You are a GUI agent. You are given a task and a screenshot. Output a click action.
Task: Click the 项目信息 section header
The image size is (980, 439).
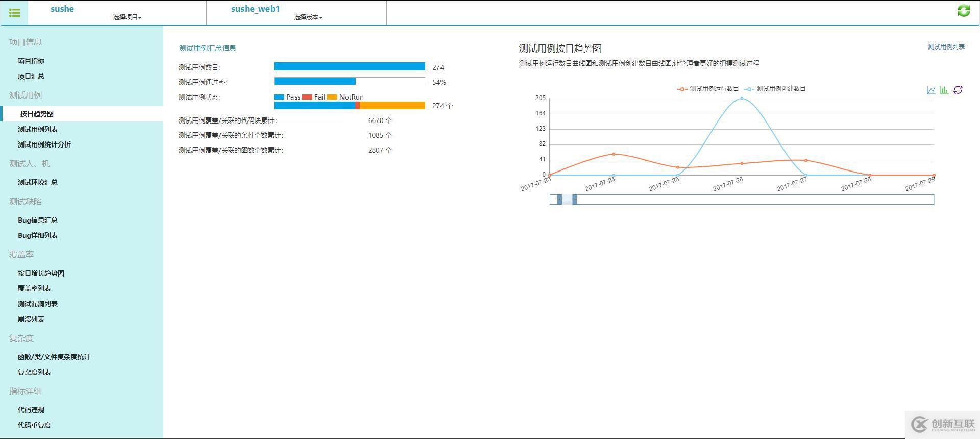coord(26,42)
